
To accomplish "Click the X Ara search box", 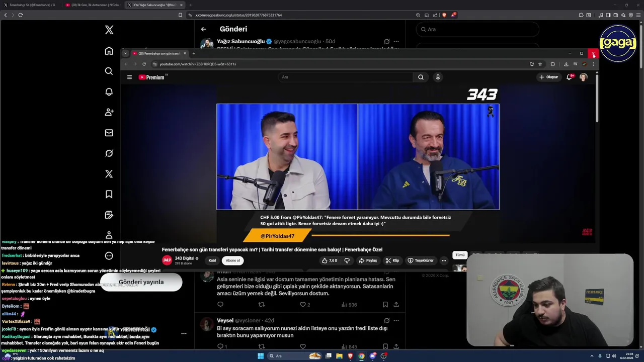I will tap(477, 29).
